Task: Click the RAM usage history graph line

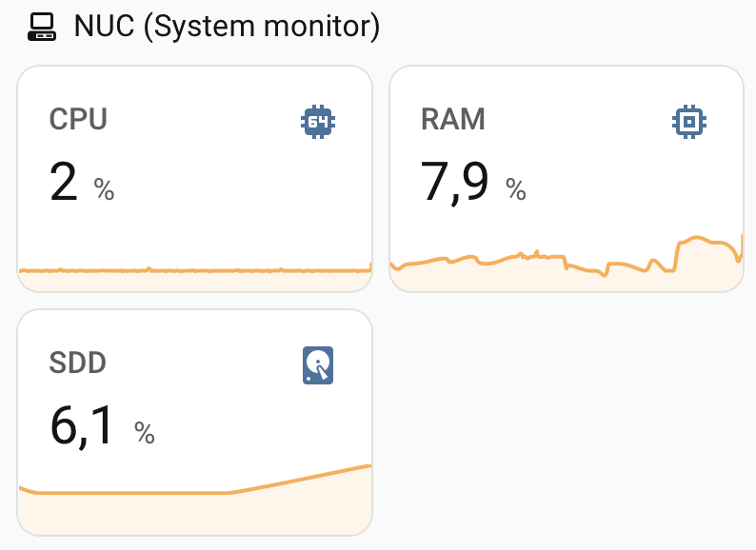Action: (x=495, y=257)
